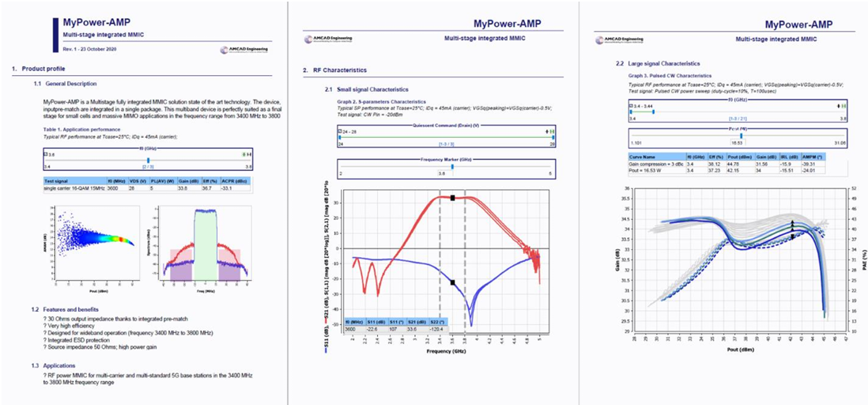Click 'Graph 3. Pulsed CW Characteristics' caption
868x405 pixels.
tap(670, 75)
